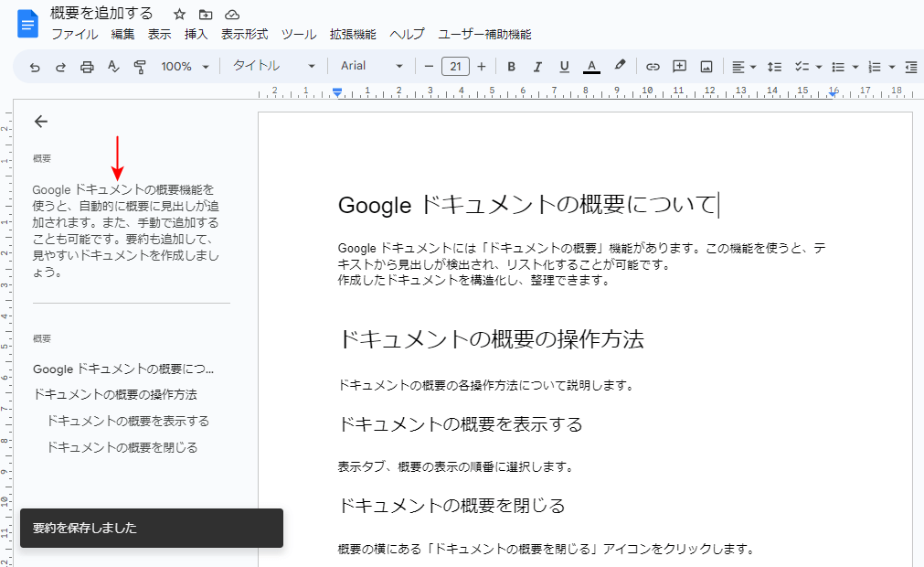Click the heading ドキュメントの概要を閉じる in document

pos(452,506)
